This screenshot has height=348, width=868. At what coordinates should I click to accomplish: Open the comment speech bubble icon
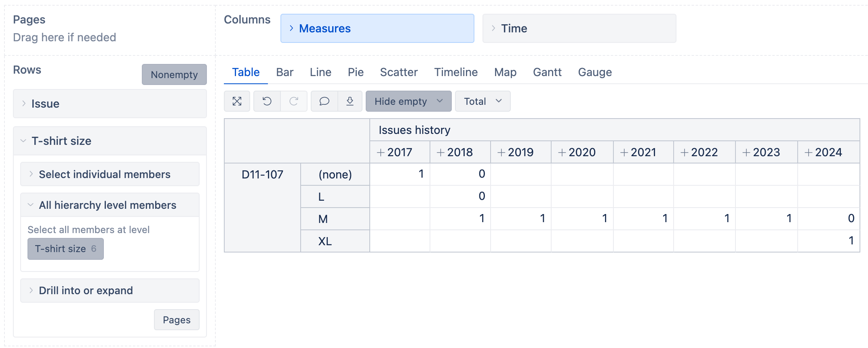324,101
